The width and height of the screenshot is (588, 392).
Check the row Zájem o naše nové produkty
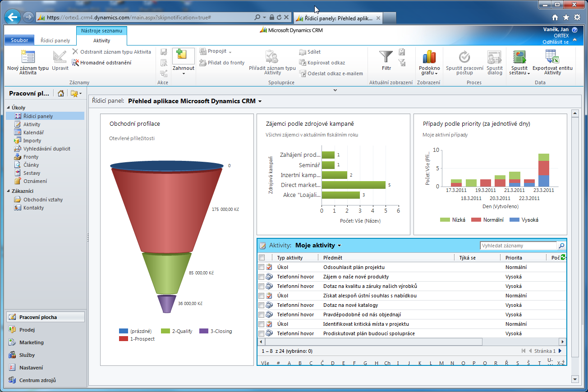click(262, 277)
